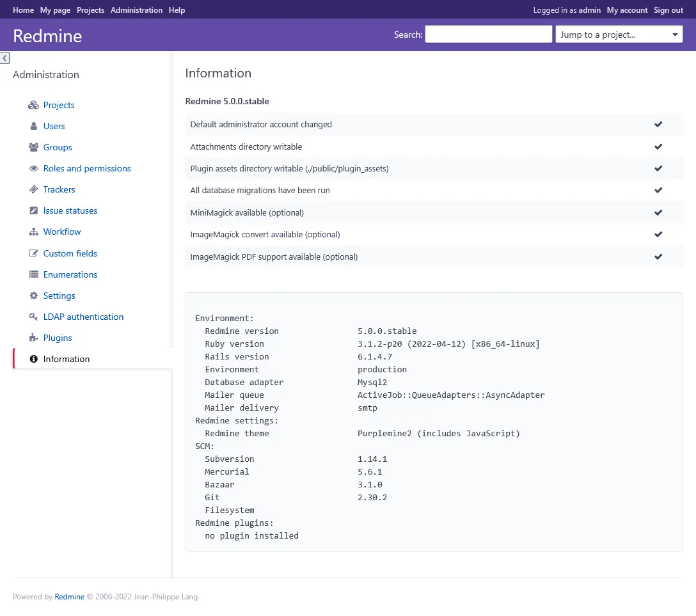Open Users via the person icon
This screenshot has width=696, height=616.
[x=33, y=126]
